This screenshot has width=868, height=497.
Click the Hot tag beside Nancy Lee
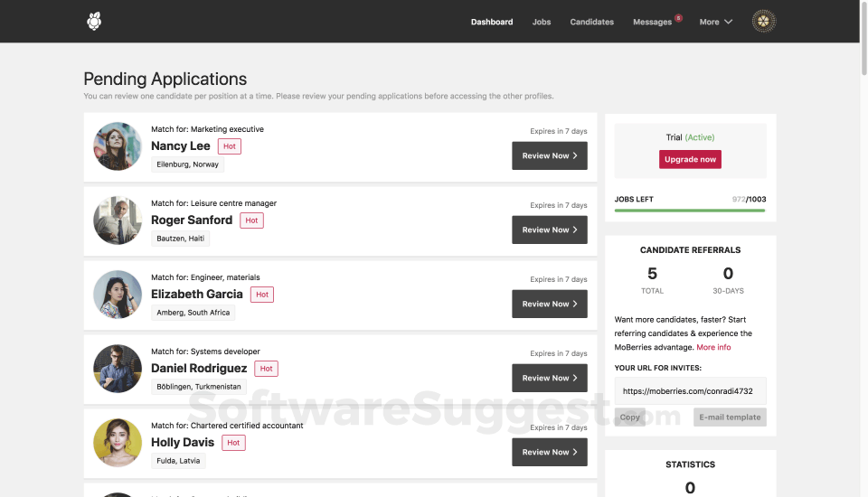[229, 146]
